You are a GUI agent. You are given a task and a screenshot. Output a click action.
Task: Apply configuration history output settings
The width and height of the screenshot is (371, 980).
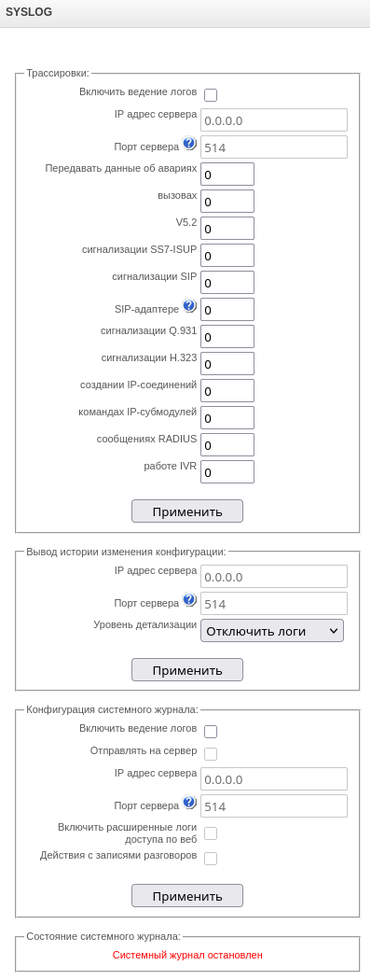coord(187,670)
